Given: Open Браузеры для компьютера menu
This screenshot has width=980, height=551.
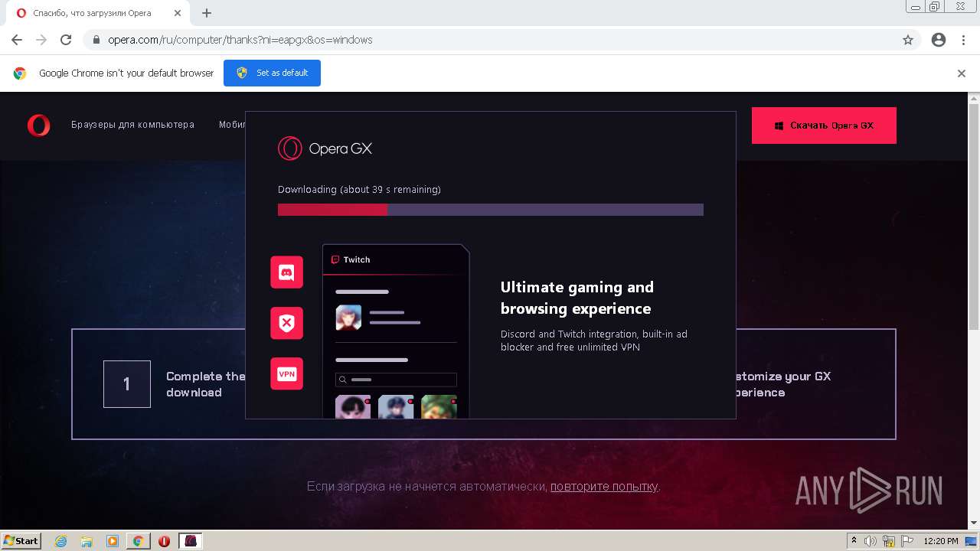Looking at the screenshot, I should pos(132,125).
